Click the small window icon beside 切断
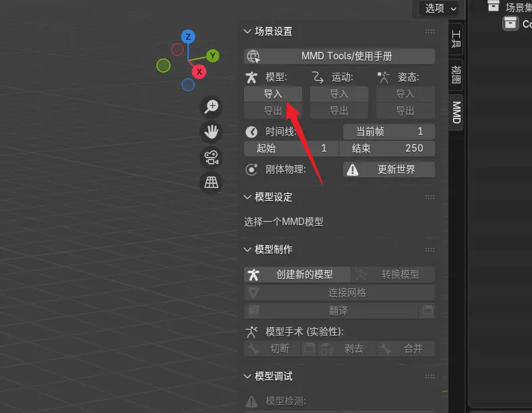This screenshot has height=413, width=532. click(309, 348)
